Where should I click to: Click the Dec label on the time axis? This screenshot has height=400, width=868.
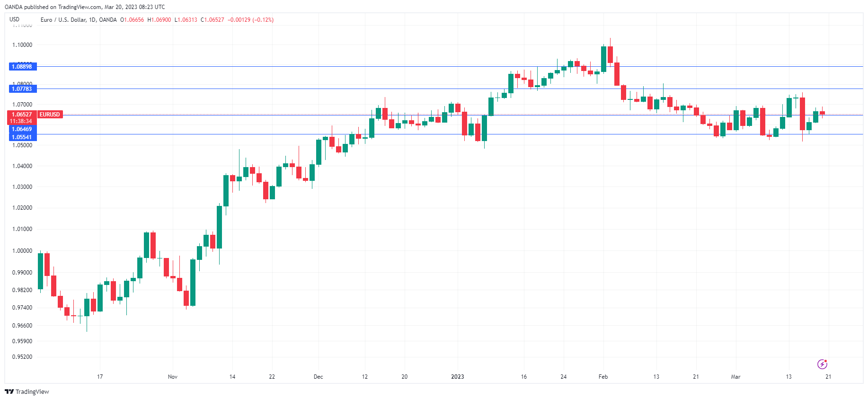click(x=319, y=377)
